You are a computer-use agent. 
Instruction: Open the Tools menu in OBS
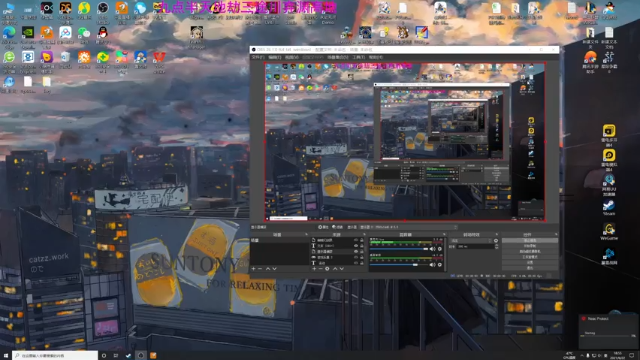click(359, 57)
